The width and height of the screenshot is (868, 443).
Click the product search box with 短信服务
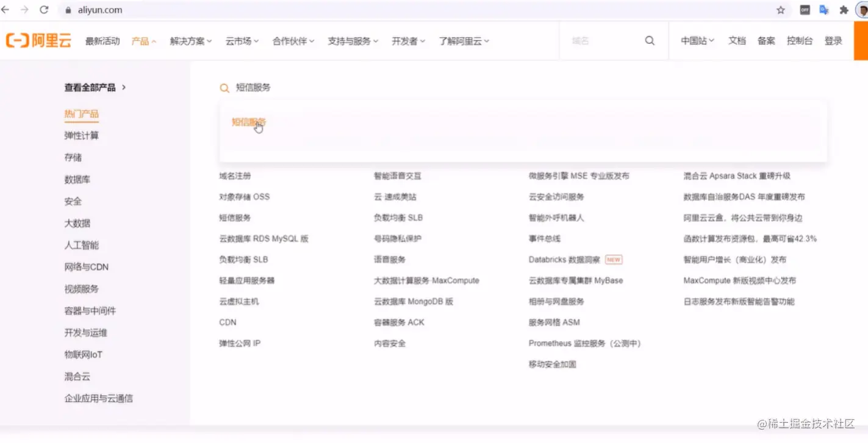[x=523, y=88]
